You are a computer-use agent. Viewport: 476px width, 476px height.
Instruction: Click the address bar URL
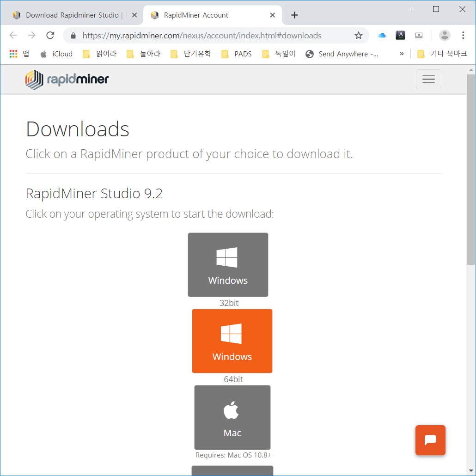pos(202,36)
